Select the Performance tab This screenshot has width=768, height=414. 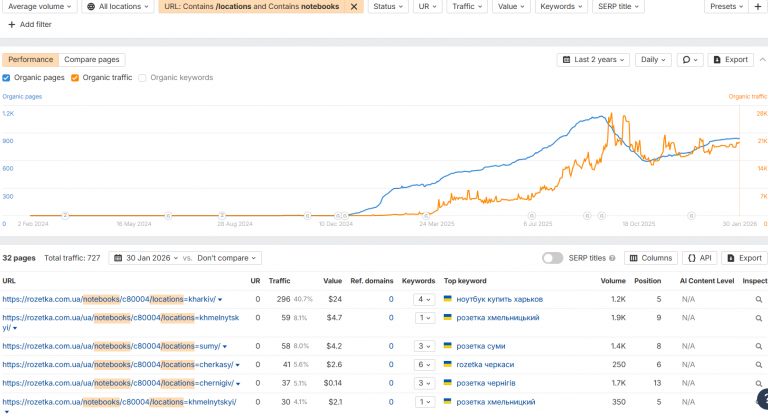pos(30,60)
